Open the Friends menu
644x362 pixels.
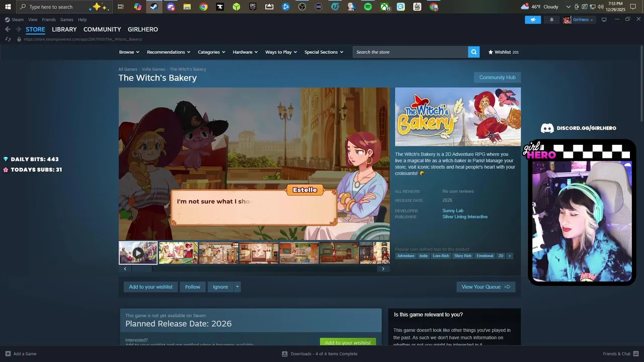(x=49, y=20)
